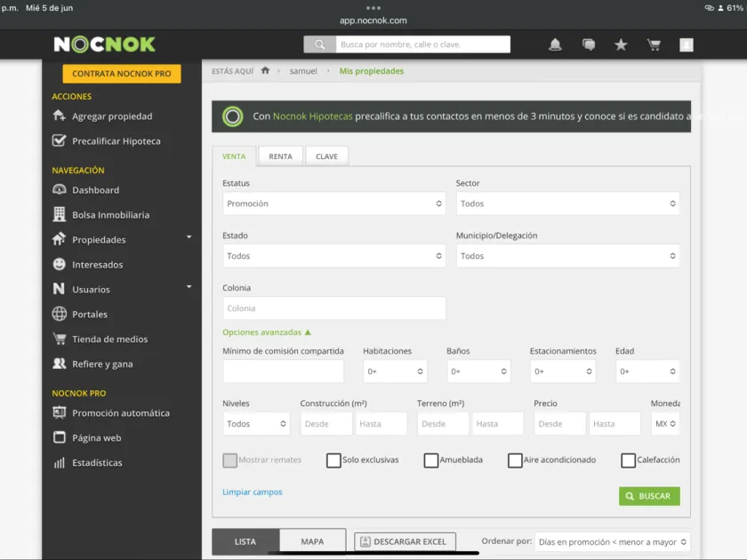Viewport: 747px width, 560px height.
Task: Click the Interesados smiley icon
Action: 59,264
